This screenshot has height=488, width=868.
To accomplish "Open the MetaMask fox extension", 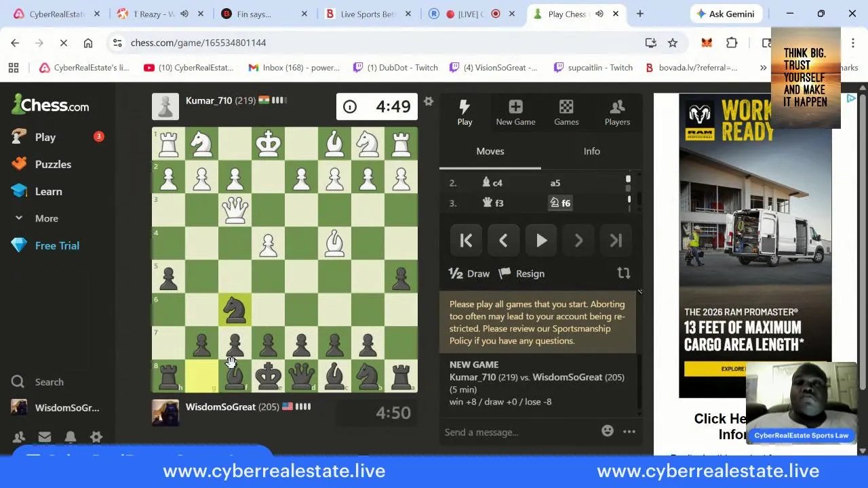I will [x=707, y=43].
